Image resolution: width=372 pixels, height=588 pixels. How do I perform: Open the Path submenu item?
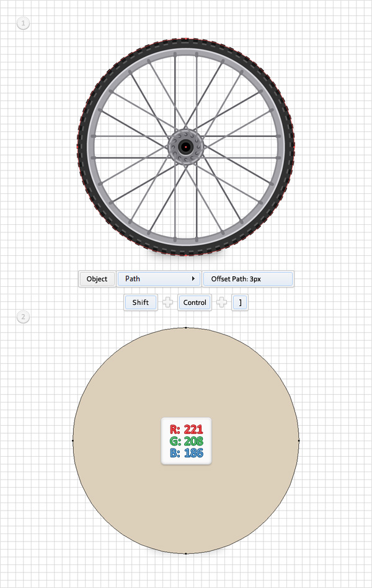click(158, 279)
